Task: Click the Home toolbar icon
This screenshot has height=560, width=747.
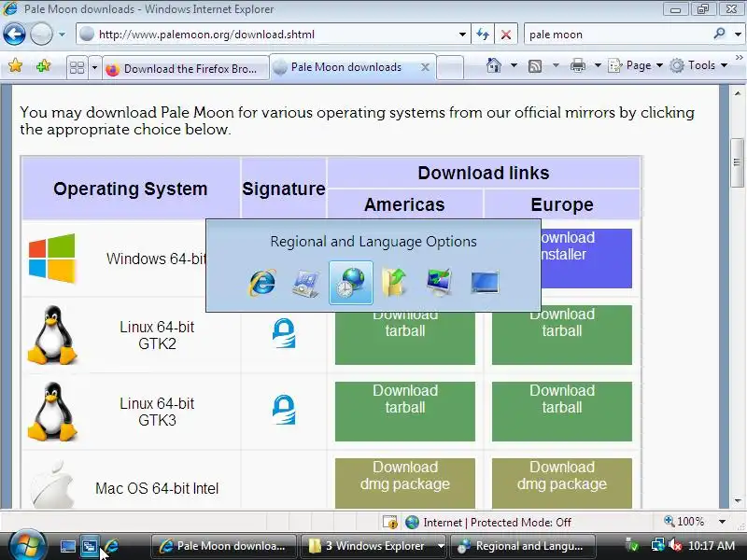Action: coord(494,65)
